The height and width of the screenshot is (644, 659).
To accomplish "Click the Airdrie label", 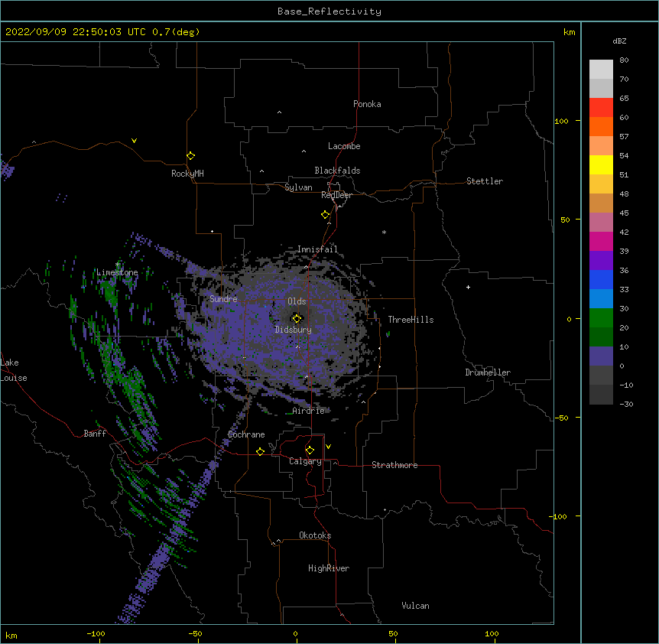I will coord(309,411).
